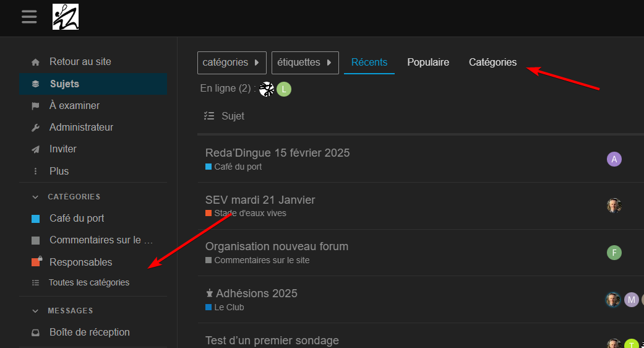The width and height of the screenshot is (644, 348).
Task: Open topic Adhésions 2025
Action: pos(257,294)
